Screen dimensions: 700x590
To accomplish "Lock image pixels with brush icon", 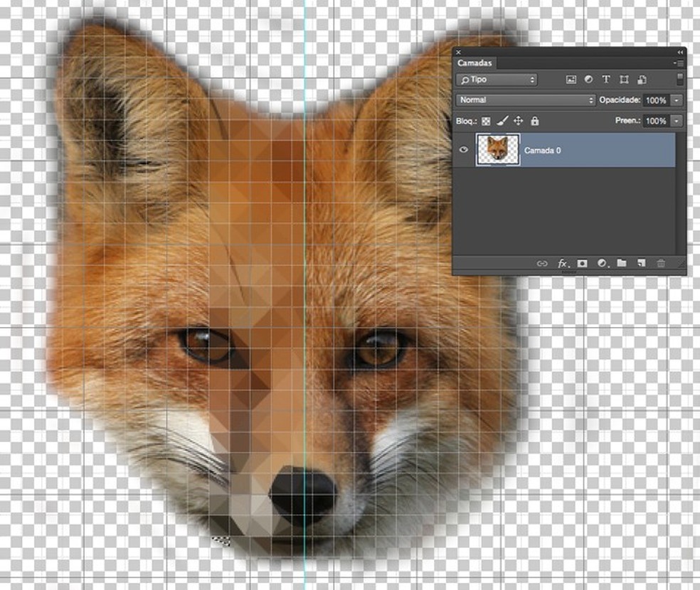I will click(x=502, y=120).
